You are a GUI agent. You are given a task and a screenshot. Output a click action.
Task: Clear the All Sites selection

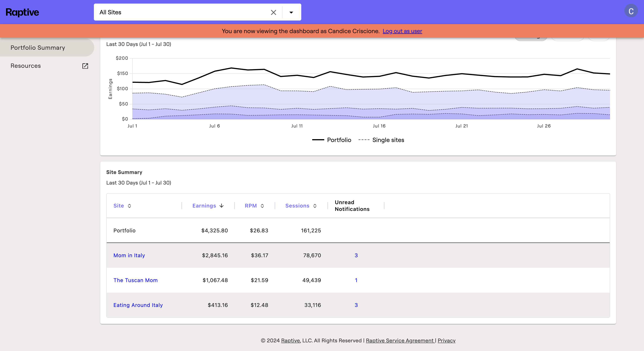273,12
